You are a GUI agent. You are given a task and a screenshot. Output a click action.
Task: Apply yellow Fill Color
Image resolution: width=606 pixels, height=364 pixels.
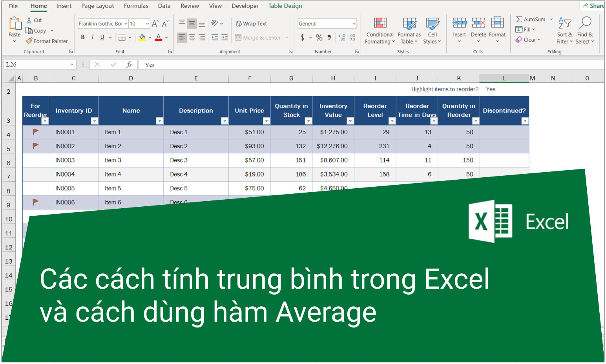click(142, 37)
